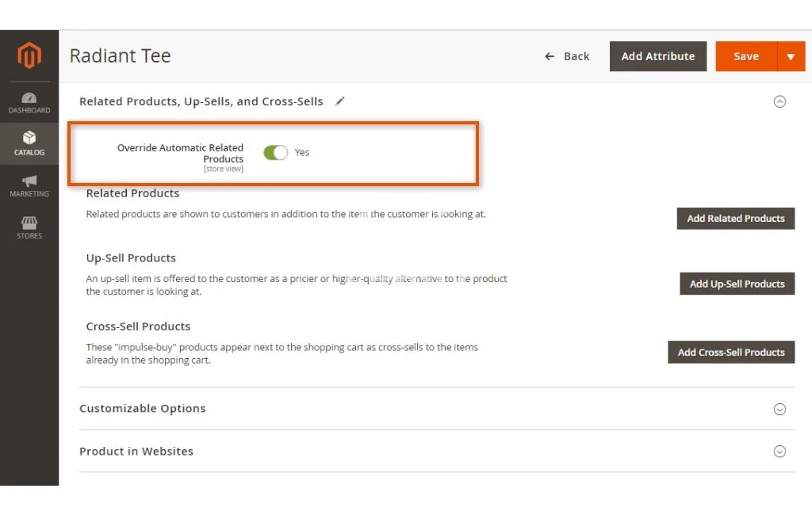Viewport: 812px width, 515px height.
Task: Open the Dashboard from the sidebar
Action: pos(29,102)
